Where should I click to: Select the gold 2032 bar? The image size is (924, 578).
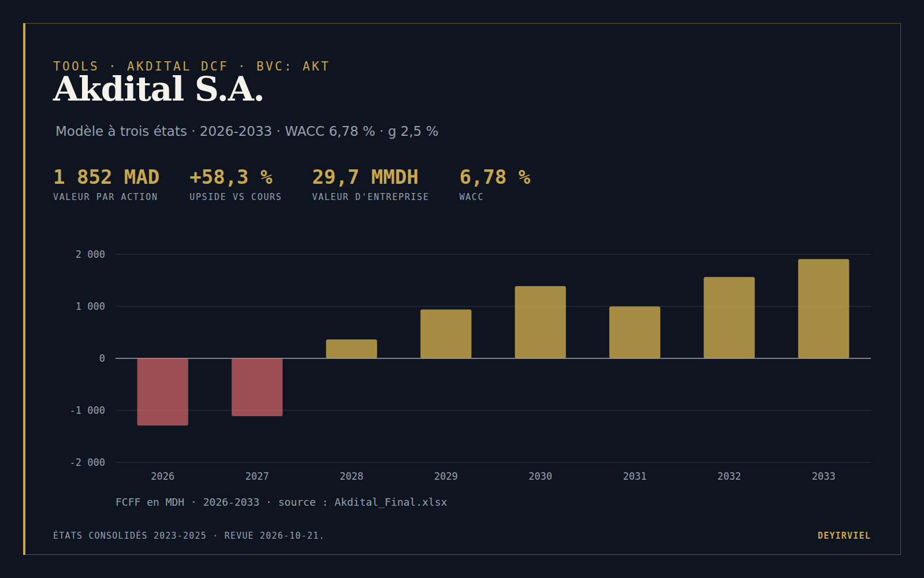coord(729,318)
